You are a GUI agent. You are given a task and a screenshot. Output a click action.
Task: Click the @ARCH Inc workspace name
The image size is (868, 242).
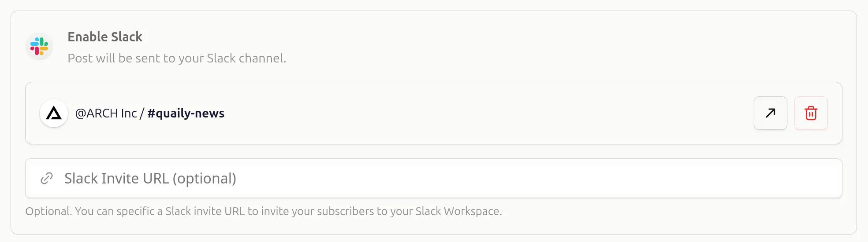click(106, 113)
